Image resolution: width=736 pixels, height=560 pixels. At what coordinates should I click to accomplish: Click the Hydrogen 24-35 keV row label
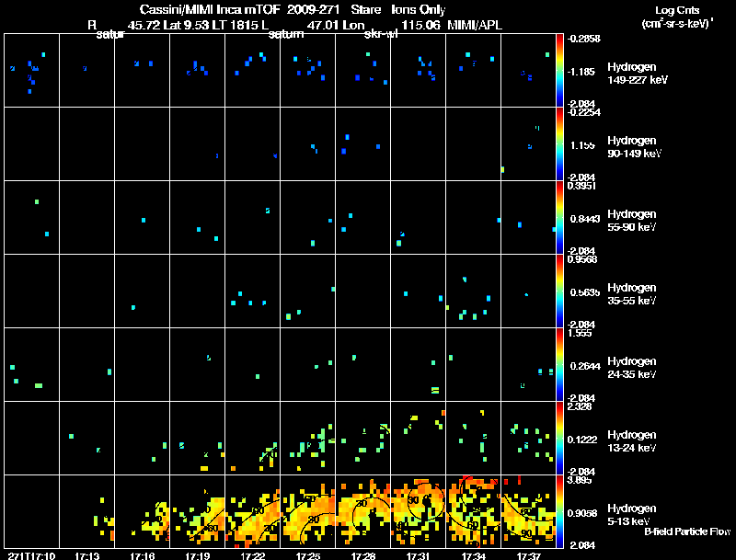(x=632, y=368)
